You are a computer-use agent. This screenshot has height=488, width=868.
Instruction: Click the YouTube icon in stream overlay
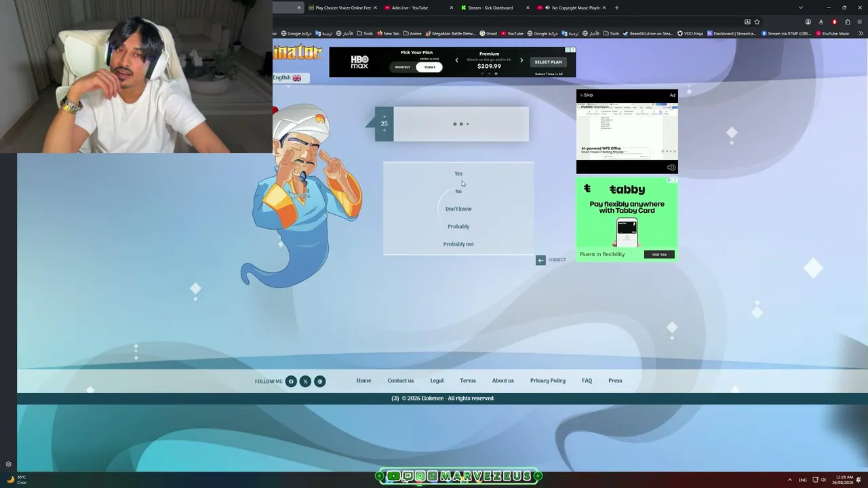[x=393, y=476]
